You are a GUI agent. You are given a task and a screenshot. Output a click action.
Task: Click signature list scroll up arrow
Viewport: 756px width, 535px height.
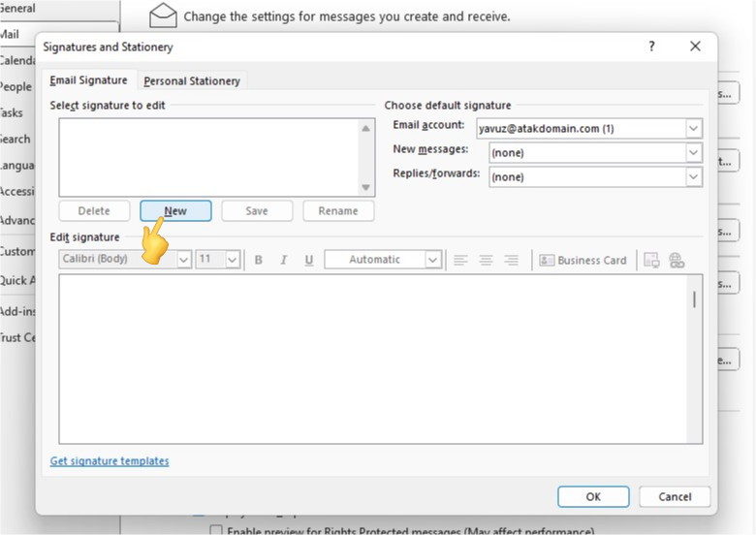pyautogui.click(x=366, y=128)
